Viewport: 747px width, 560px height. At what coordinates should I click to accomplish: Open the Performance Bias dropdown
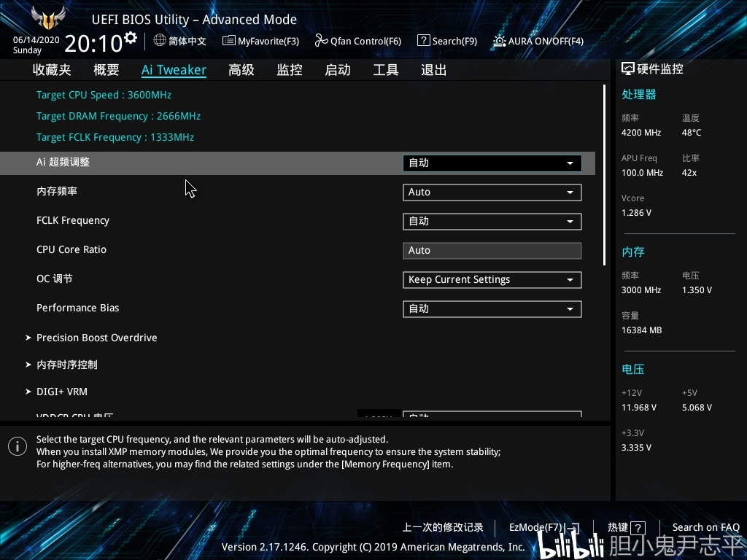[492, 308]
